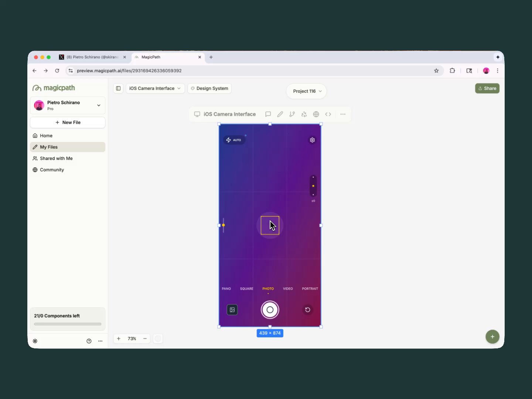Click the zoom level slider on left edge of design
The width and height of the screenshot is (532, 399).
click(x=224, y=225)
